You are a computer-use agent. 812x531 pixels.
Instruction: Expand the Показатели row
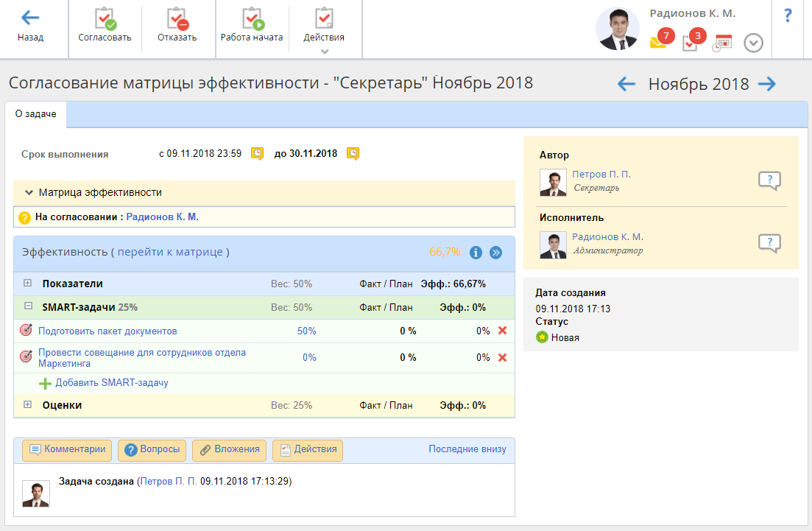(28, 284)
